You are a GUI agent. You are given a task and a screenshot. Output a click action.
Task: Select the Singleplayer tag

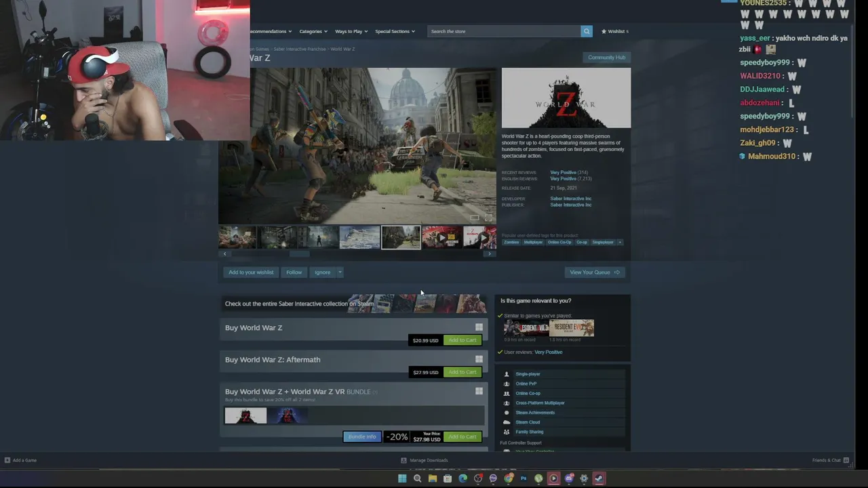pos(603,242)
